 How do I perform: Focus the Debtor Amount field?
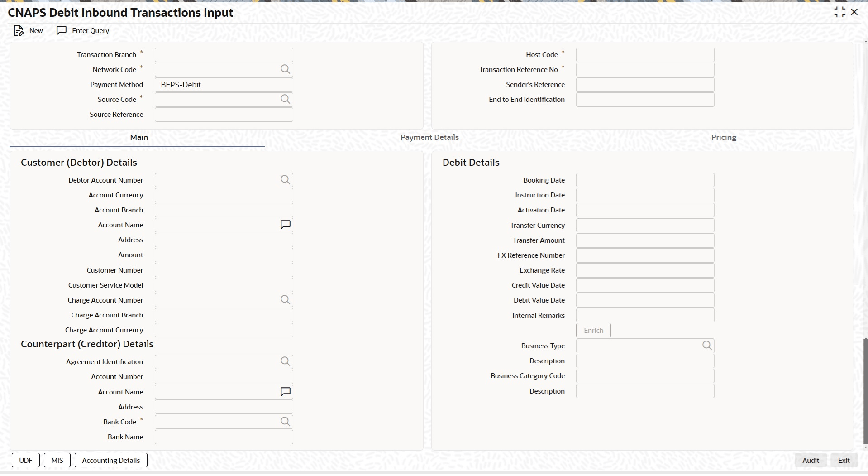click(x=224, y=255)
